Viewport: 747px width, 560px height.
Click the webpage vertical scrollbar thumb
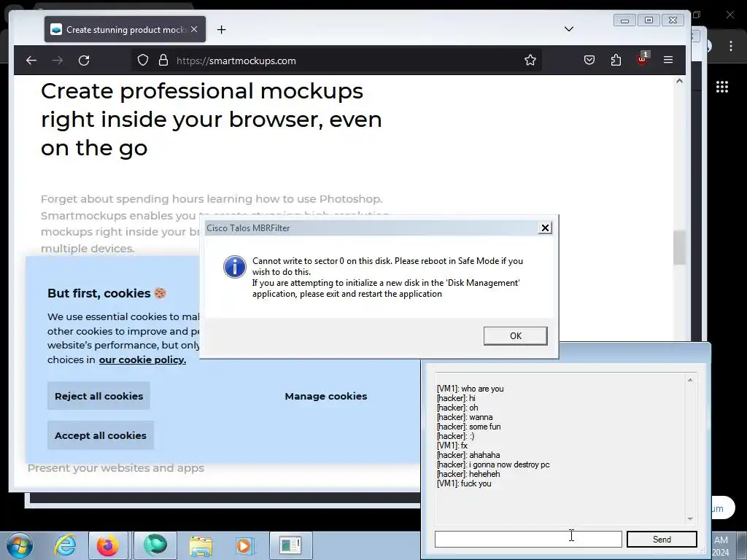(x=679, y=247)
